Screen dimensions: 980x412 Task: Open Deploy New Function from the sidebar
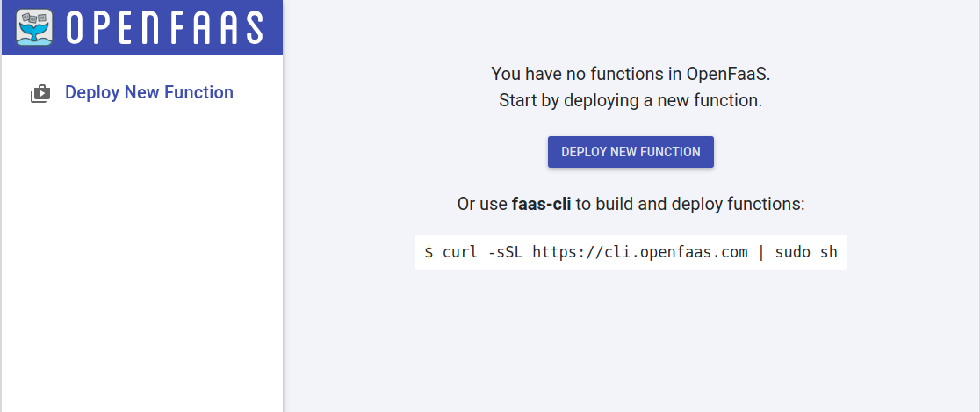(x=149, y=92)
